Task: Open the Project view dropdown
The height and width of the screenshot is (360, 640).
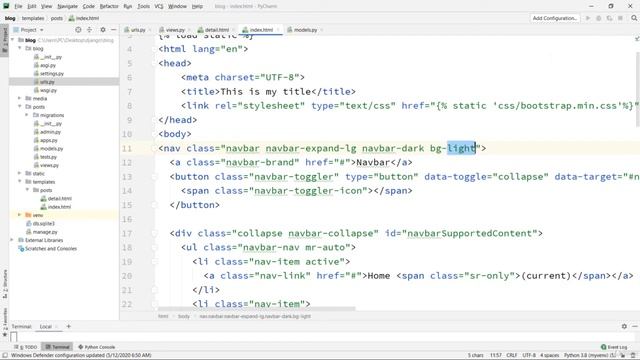Action: pyautogui.click(x=28, y=30)
